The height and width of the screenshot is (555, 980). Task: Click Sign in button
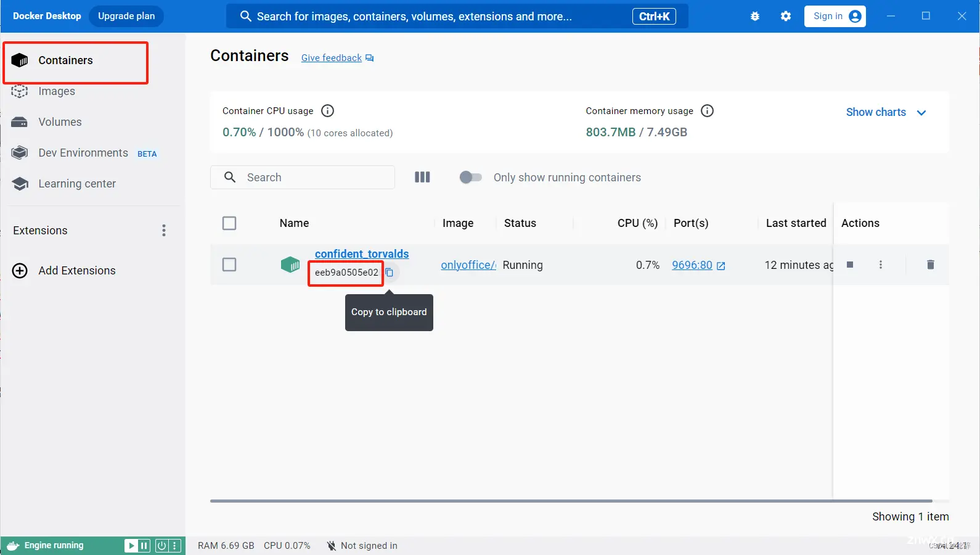[x=835, y=16]
